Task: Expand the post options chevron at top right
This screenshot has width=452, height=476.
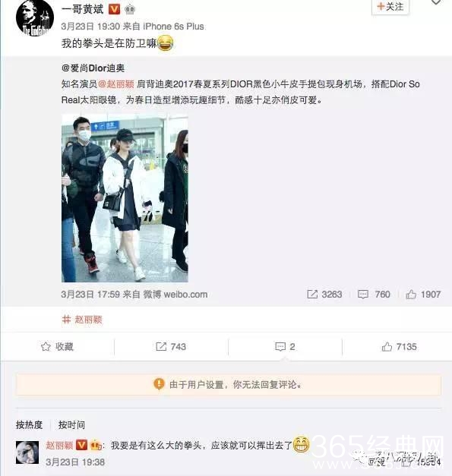Action: [x=436, y=2]
